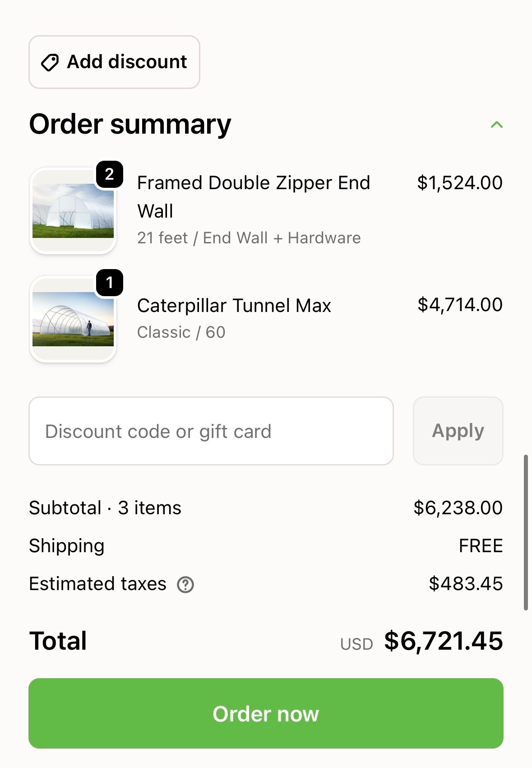The height and width of the screenshot is (768, 532).
Task: Click the Caterpillar Tunnel Max product name
Action: point(234,306)
